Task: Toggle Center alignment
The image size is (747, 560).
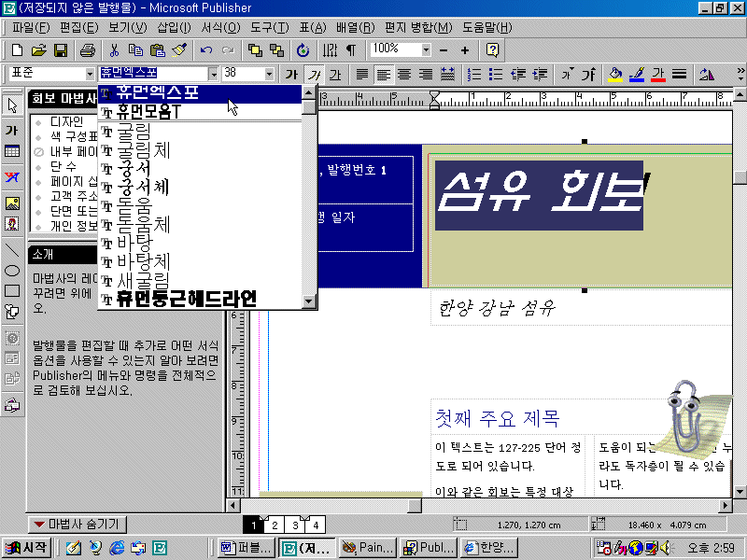Action: (x=404, y=75)
